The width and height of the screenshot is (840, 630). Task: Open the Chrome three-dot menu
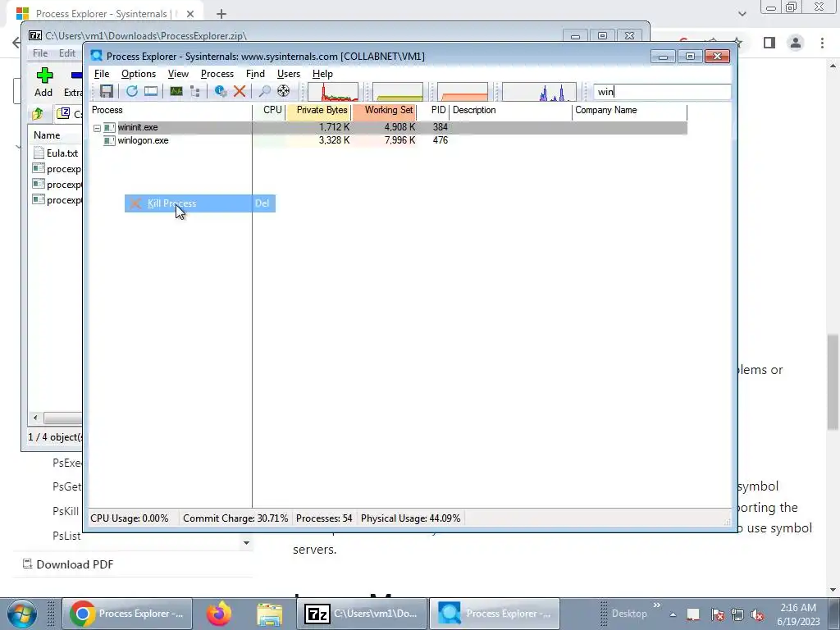point(822,43)
